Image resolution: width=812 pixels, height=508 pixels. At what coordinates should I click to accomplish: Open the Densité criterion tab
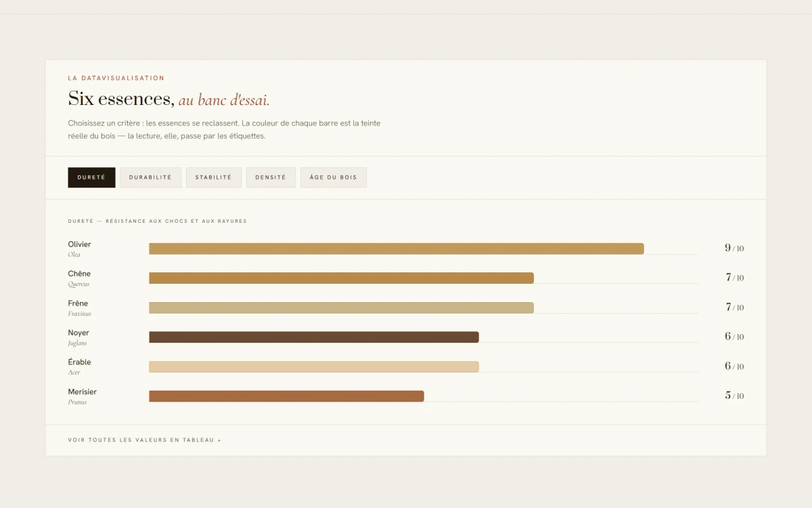pyautogui.click(x=271, y=177)
